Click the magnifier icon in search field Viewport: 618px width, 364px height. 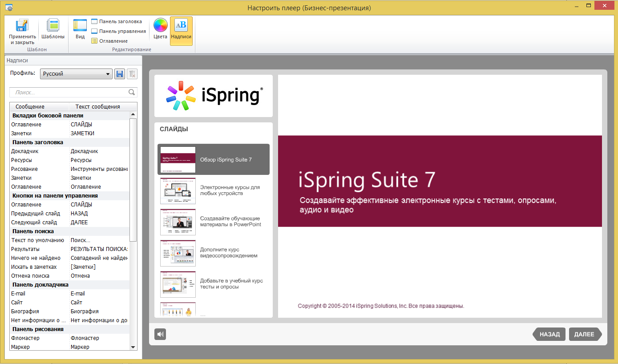(132, 93)
